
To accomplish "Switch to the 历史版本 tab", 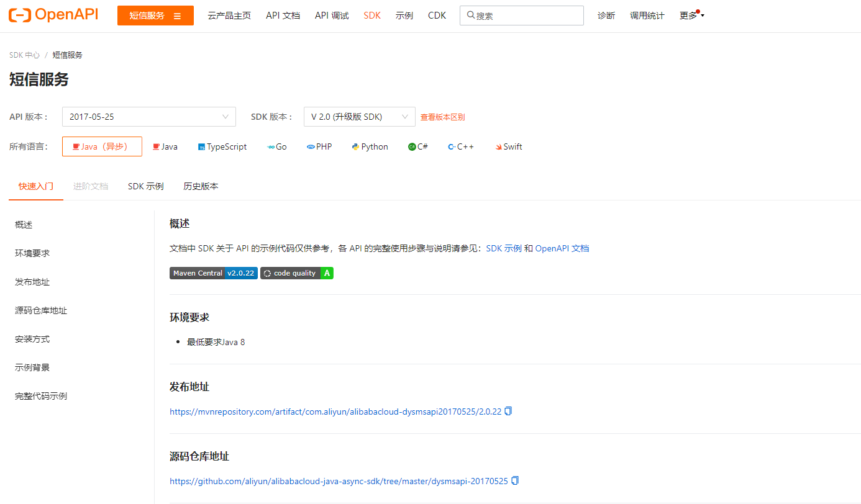I will [201, 186].
